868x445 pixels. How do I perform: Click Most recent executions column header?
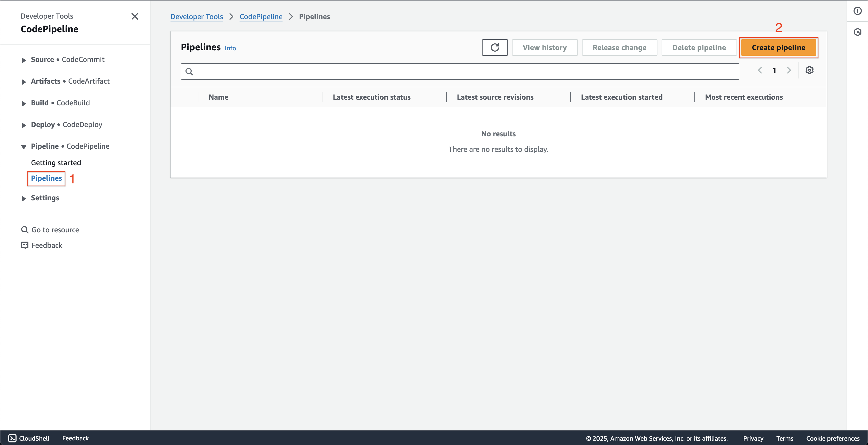(x=744, y=97)
